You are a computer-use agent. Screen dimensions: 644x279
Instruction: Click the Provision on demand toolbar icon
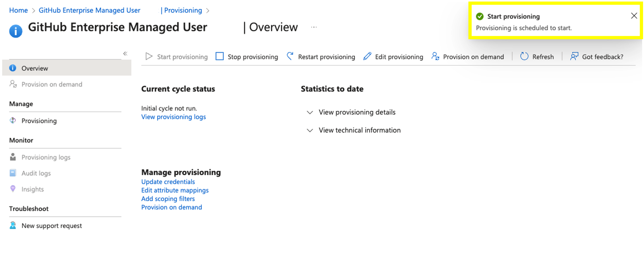435,57
